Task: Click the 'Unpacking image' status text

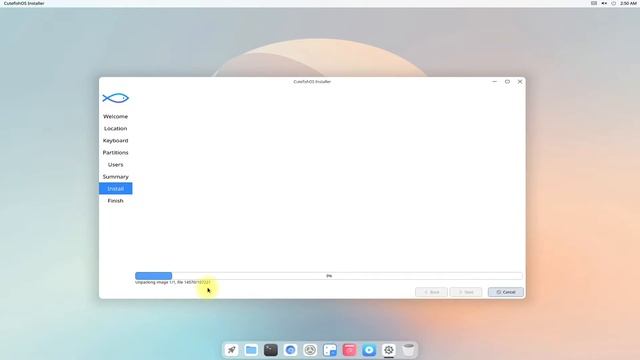Action: [x=173, y=282]
